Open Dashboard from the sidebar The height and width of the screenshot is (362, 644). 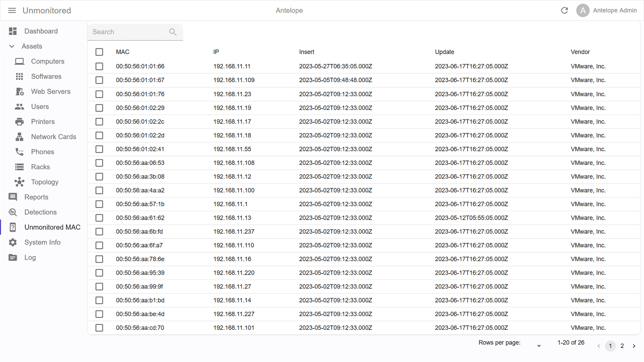(x=41, y=31)
